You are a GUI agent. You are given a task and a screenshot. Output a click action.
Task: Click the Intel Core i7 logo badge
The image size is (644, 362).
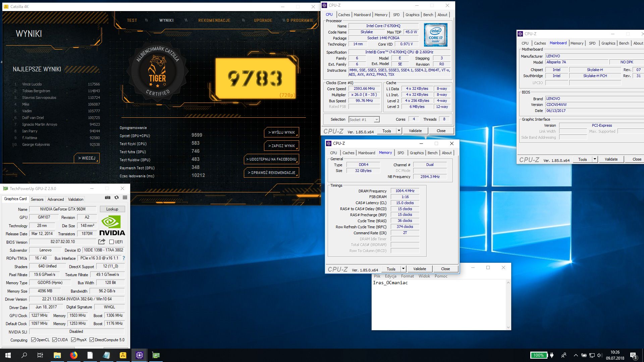(435, 35)
